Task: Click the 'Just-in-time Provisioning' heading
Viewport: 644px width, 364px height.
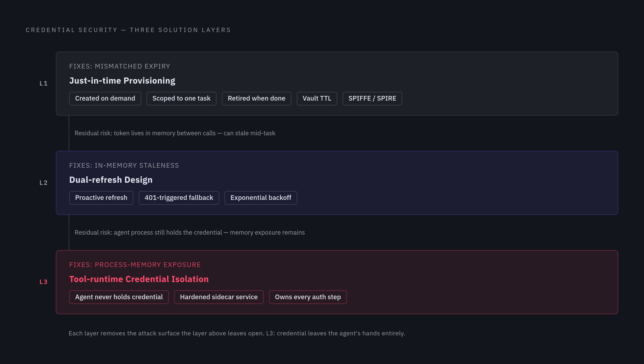Action: pos(122,81)
